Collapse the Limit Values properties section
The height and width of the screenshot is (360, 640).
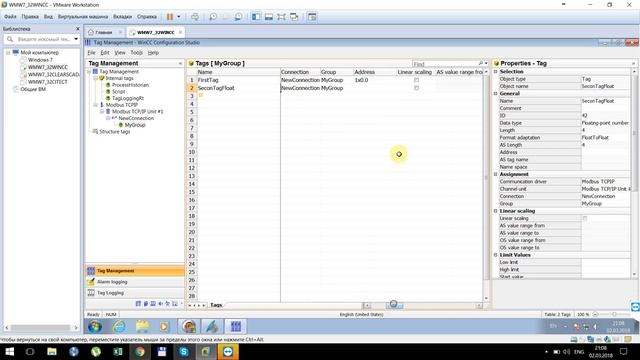(x=496, y=255)
